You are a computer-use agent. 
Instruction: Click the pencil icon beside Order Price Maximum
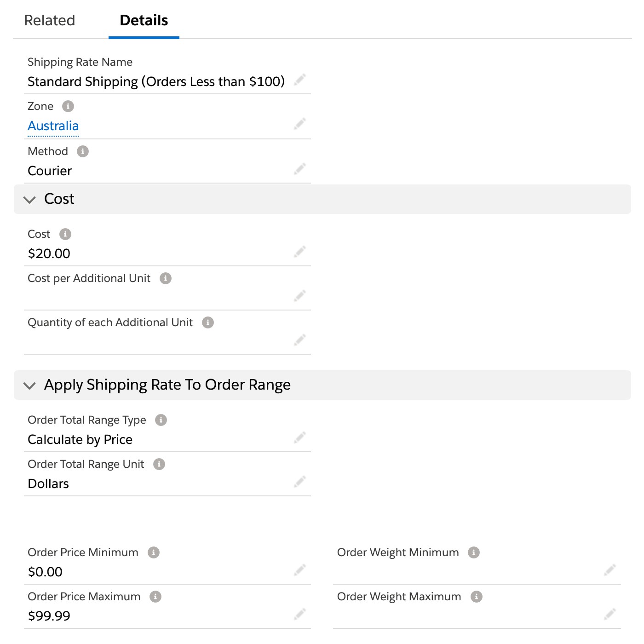pos(300,614)
